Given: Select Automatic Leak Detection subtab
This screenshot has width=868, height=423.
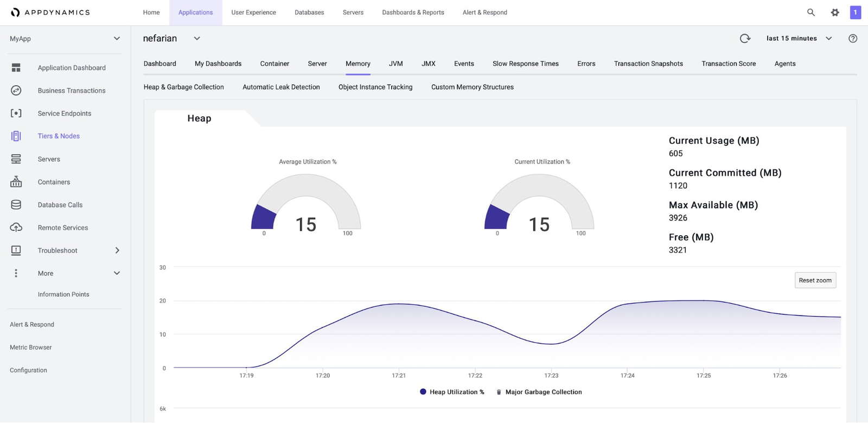Looking at the screenshot, I should (281, 87).
